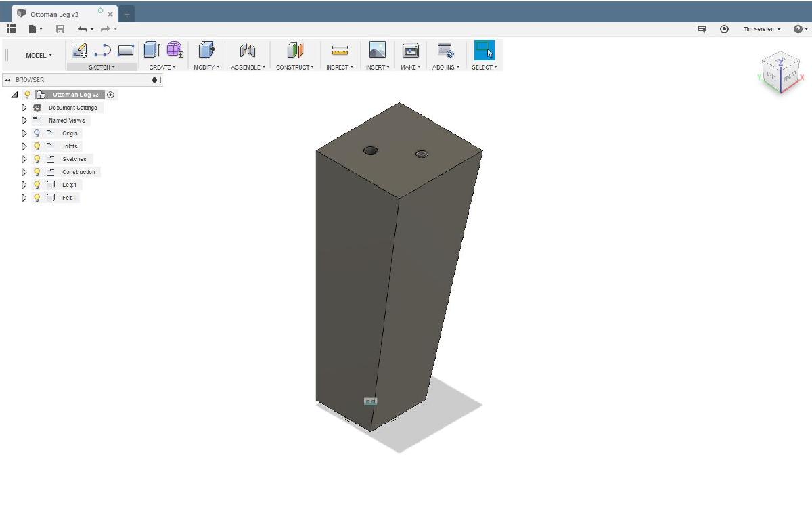
Task: Open the Job Status clock icon
Action: [x=724, y=29]
